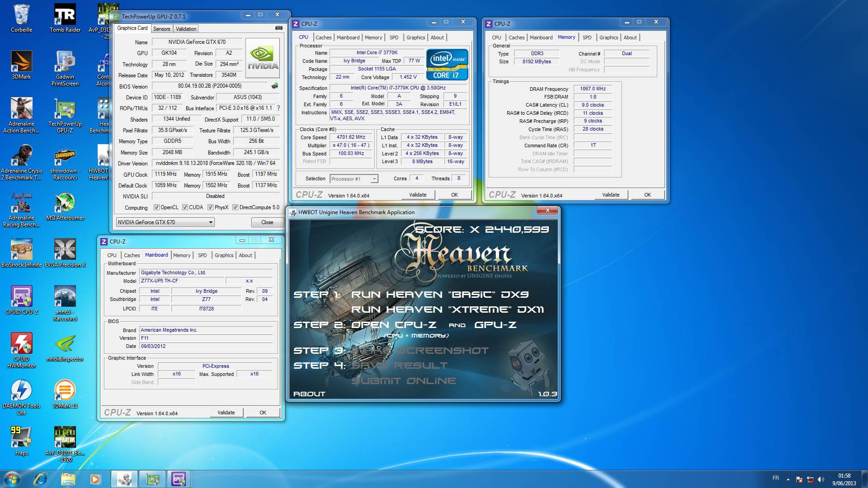
Task: Launch nvidiaInspector from desktop
Action: pyautogui.click(x=65, y=347)
